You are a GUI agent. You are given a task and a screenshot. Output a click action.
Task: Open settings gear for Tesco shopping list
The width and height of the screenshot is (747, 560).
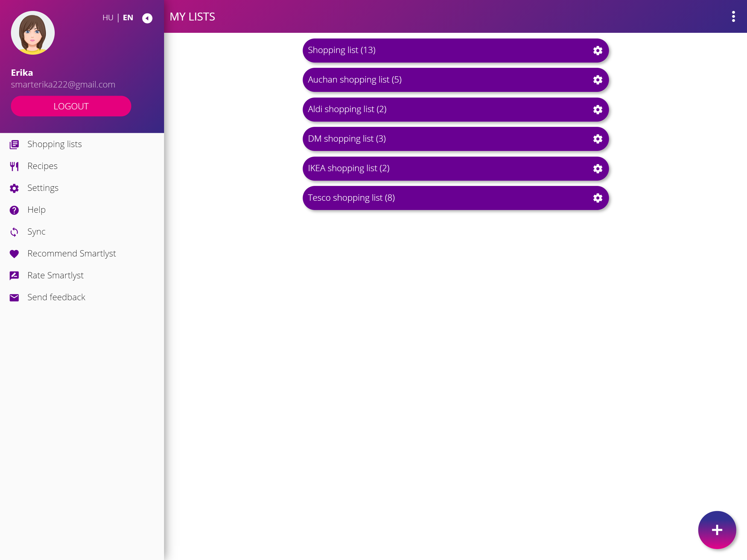point(597,198)
